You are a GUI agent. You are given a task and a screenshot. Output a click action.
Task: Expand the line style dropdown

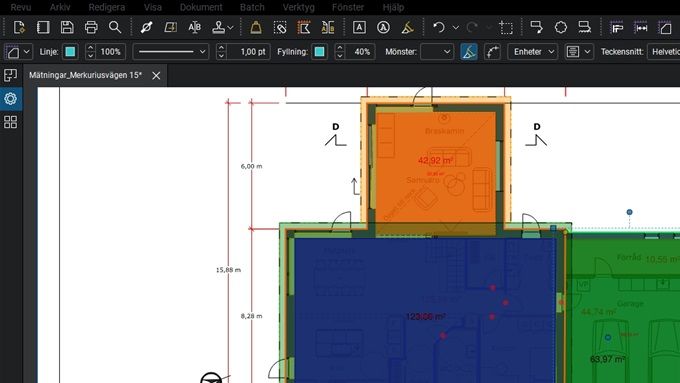pyautogui.click(x=170, y=52)
